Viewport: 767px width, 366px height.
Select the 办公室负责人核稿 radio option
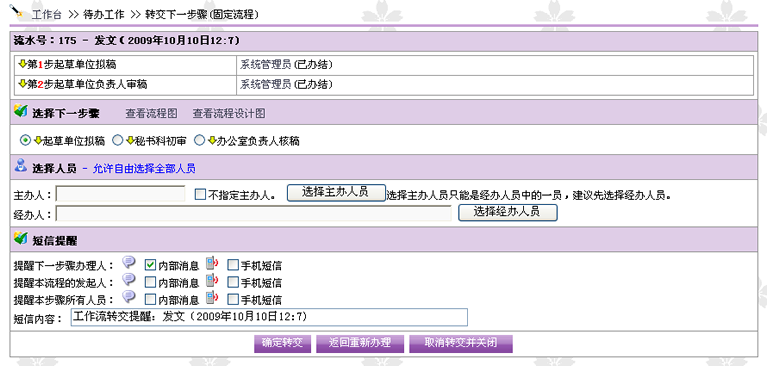tap(199, 141)
